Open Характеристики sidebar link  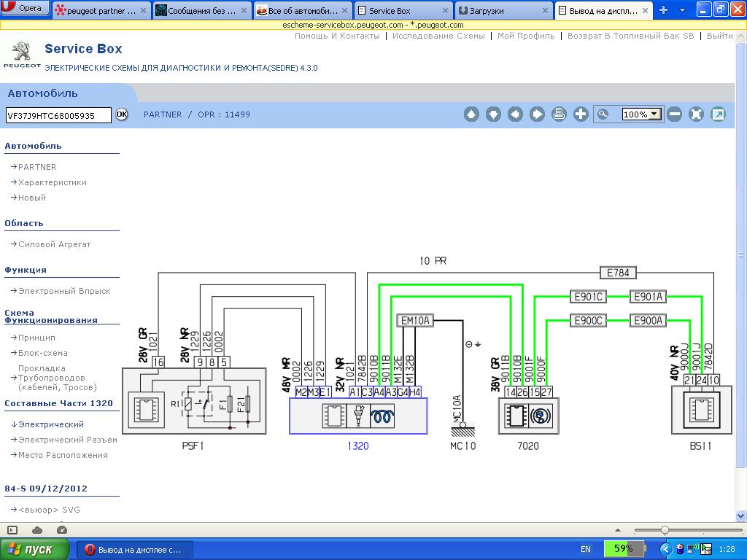tap(53, 182)
